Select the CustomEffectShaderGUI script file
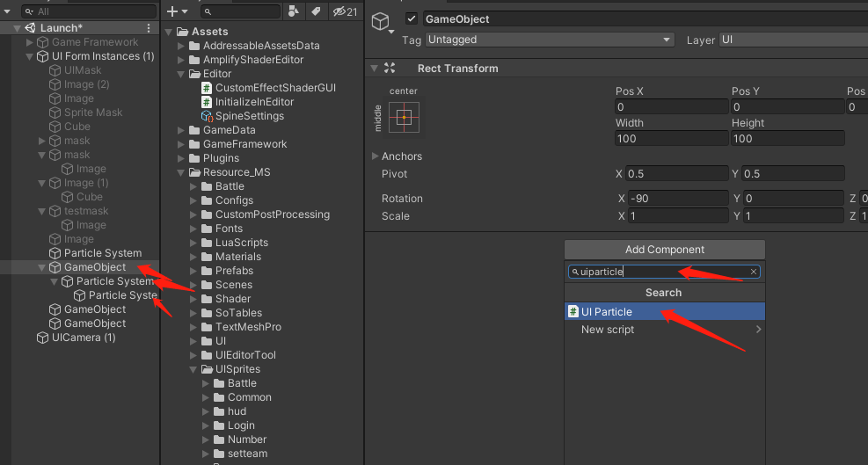 coord(275,88)
